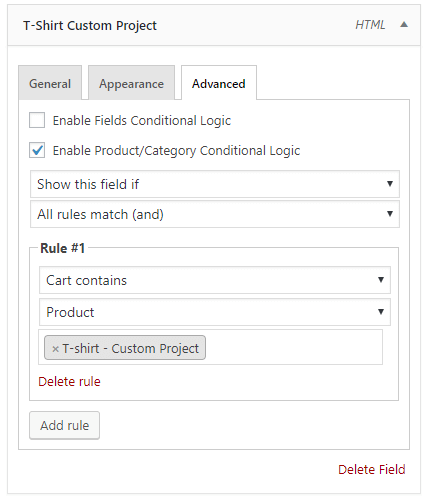Uncheck Enable Product/Category Conditional Logic
This screenshot has width=427, height=497.
[x=37, y=150]
